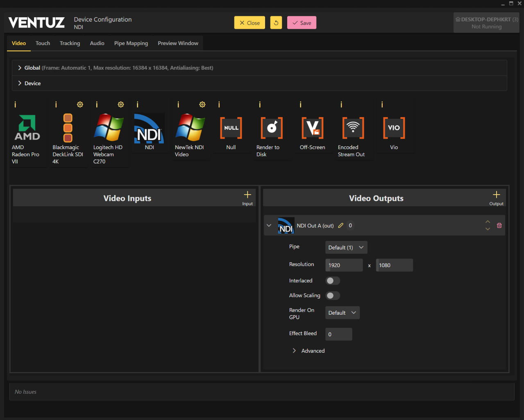
Task: Open settings gear for NewTek NDI Video
Action: (x=202, y=104)
